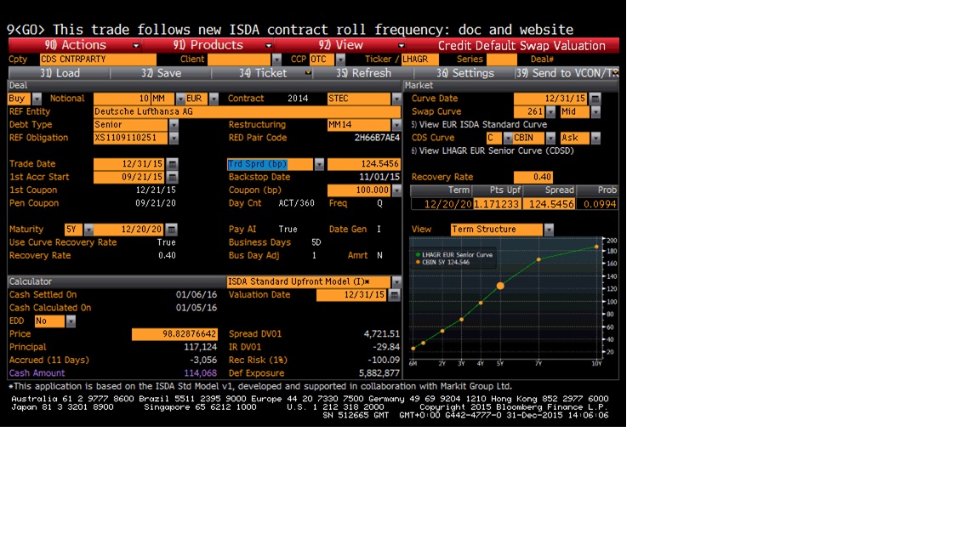Screen dimensions: 980x551
Task: Click the Maturity date calendar icon
Action: tap(172, 230)
